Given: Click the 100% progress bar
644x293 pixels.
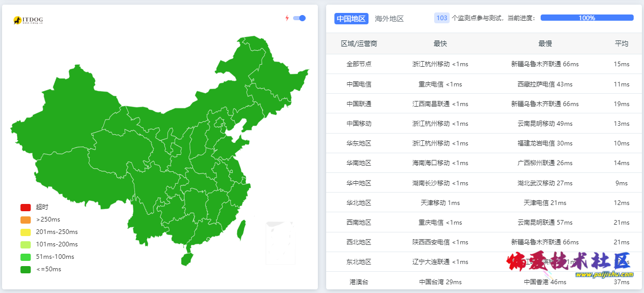Looking at the screenshot, I should pos(587,18).
